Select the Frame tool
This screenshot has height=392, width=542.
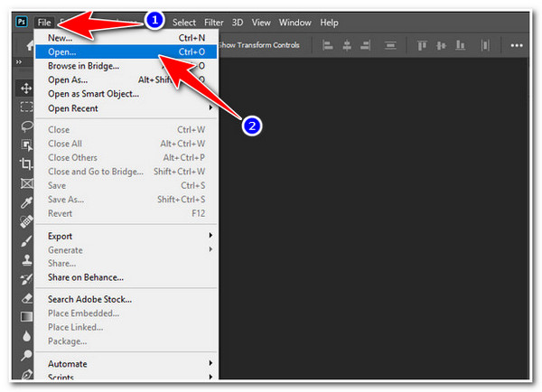point(26,183)
